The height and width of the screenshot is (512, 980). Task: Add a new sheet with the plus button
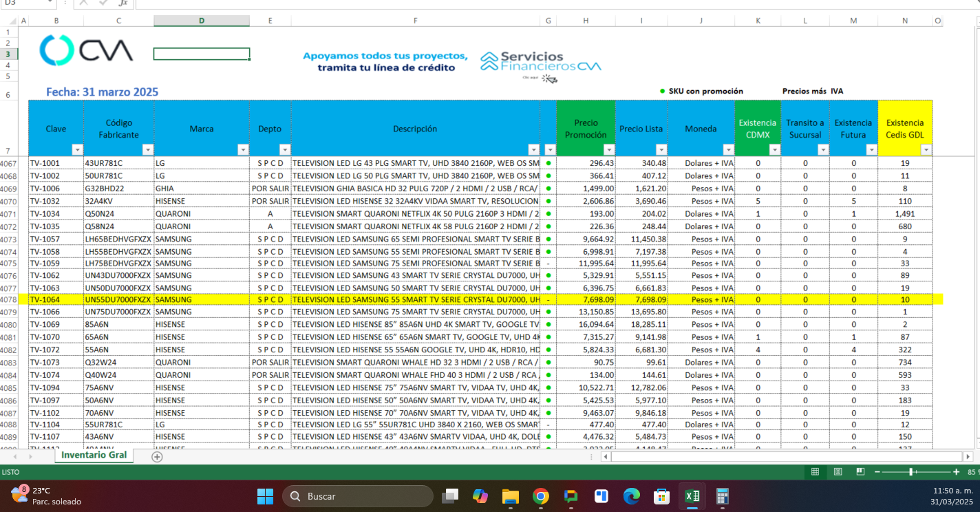coord(157,456)
